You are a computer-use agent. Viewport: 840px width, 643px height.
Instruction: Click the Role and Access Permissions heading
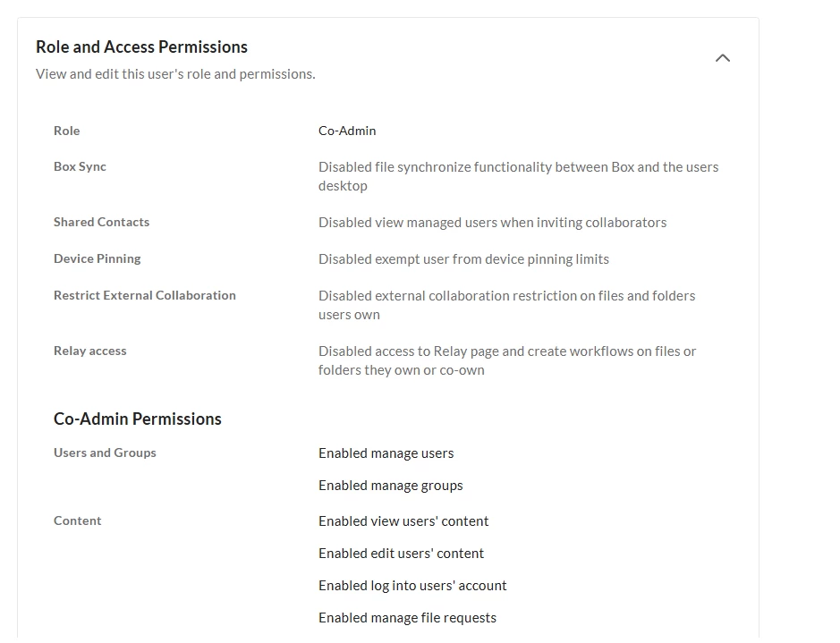[x=141, y=47]
